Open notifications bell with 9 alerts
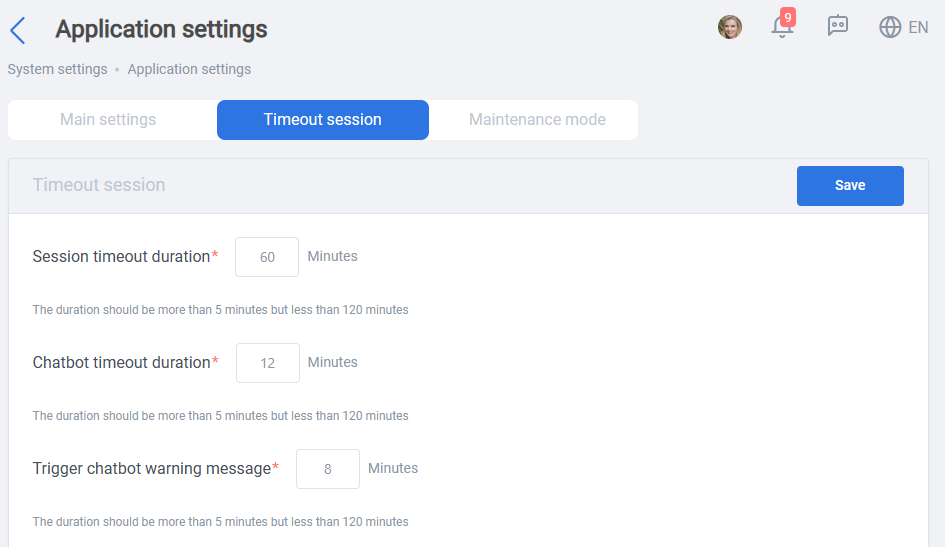945x547 pixels. coord(782,27)
